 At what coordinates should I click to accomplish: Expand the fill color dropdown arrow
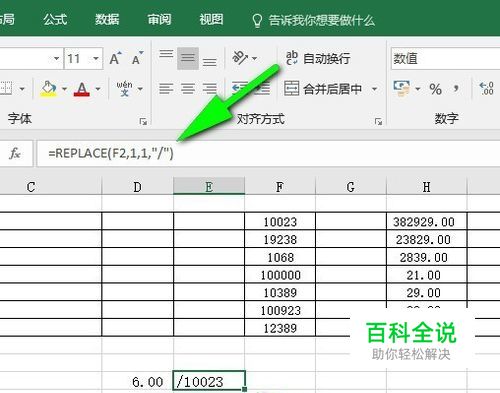64,89
